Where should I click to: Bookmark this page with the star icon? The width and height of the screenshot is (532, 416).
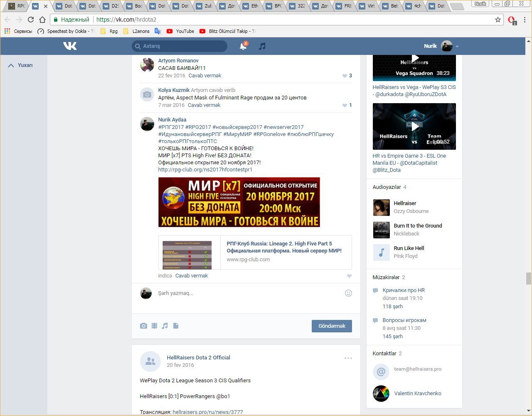[x=498, y=20]
